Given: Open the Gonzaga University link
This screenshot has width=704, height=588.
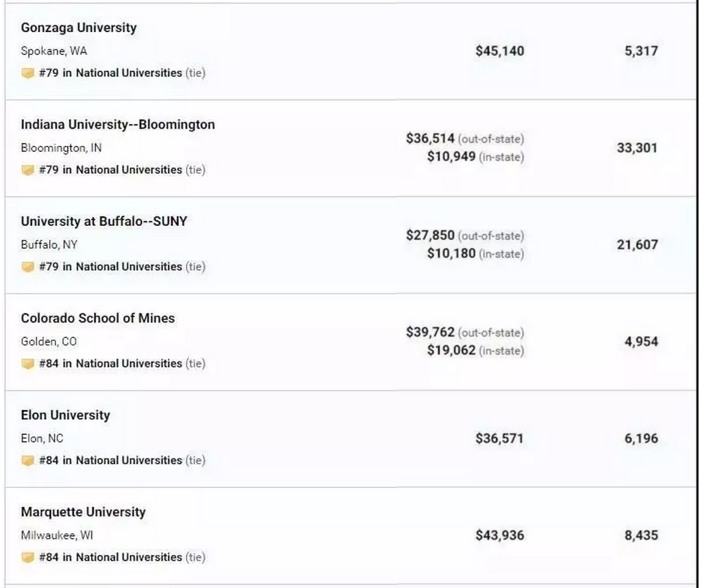Looking at the screenshot, I should (79, 28).
